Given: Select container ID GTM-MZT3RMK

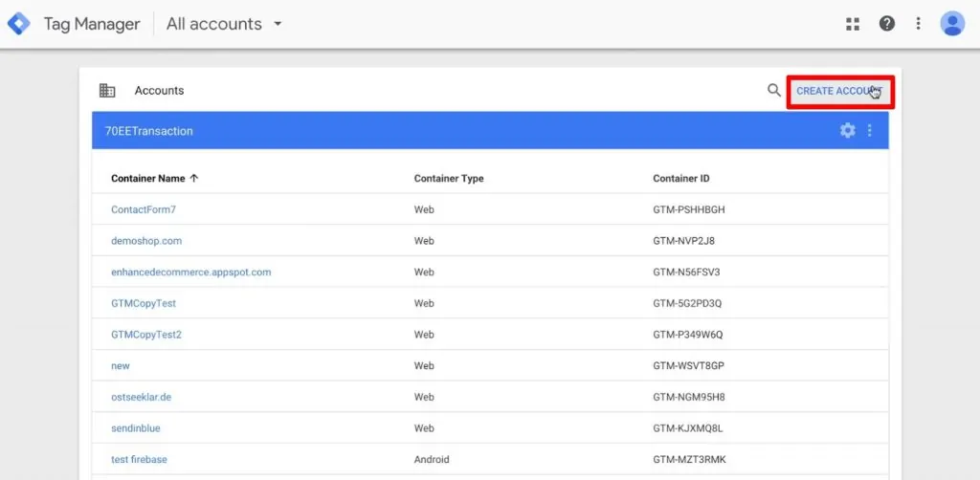Looking at the screenshot, I should (689, 459).
